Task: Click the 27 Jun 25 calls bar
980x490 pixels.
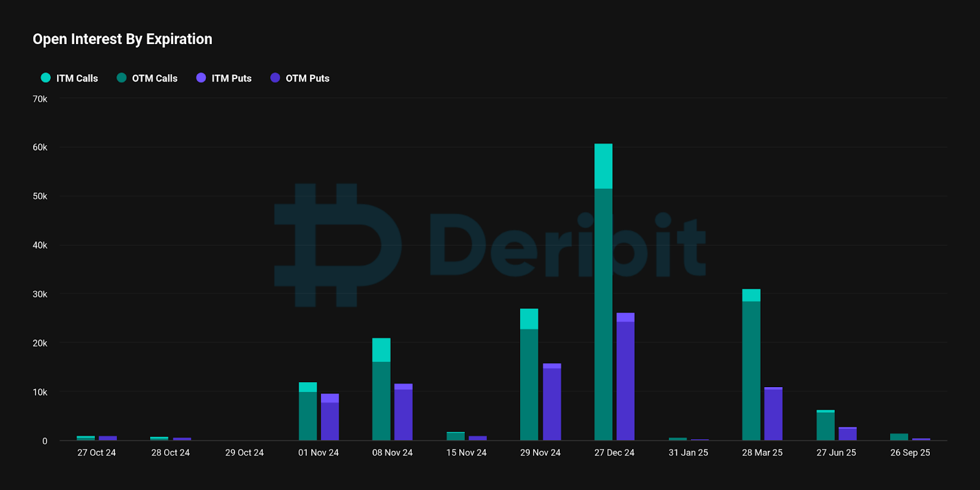Action: point(825,425)
